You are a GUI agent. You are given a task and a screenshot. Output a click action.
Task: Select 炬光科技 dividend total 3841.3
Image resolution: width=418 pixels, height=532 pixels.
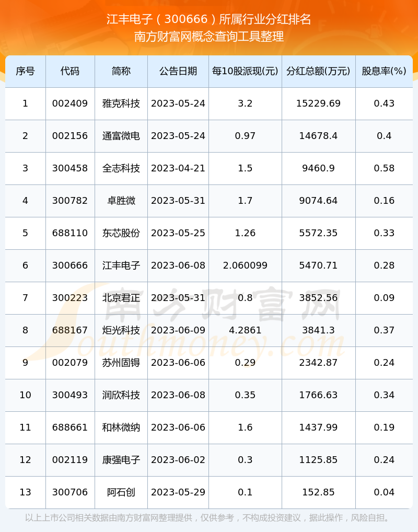point(318,330)
